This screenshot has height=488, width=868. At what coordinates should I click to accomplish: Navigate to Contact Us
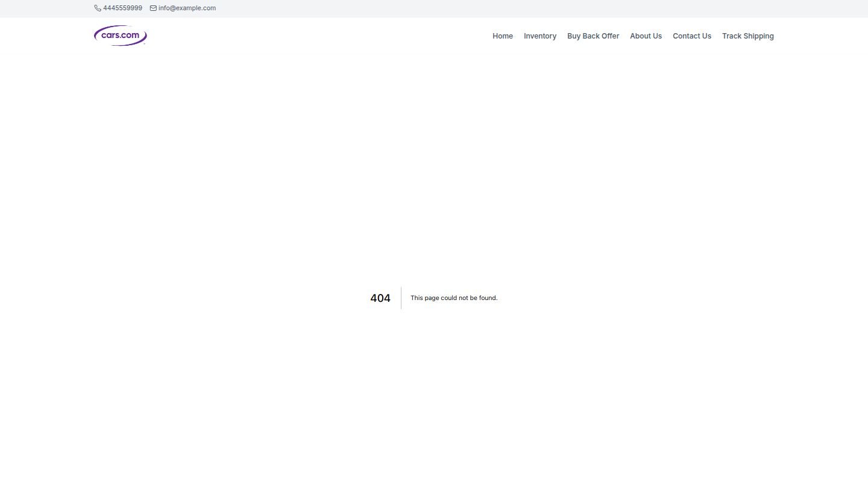point(692,36)
